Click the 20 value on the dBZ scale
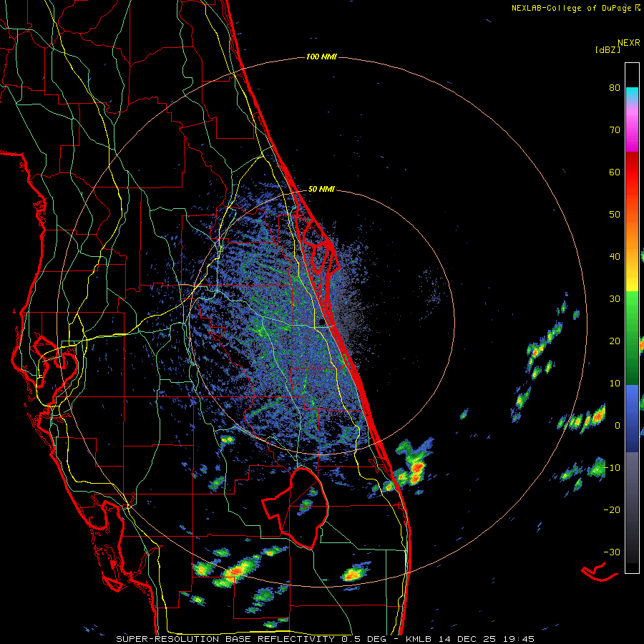644x644 pixels. (615, 341)
